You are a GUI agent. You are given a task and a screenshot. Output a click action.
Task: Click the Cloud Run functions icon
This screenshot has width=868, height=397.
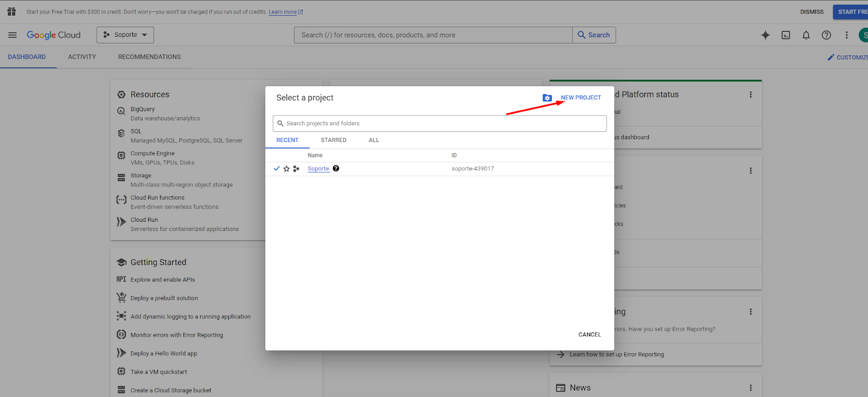pos(122,200)
